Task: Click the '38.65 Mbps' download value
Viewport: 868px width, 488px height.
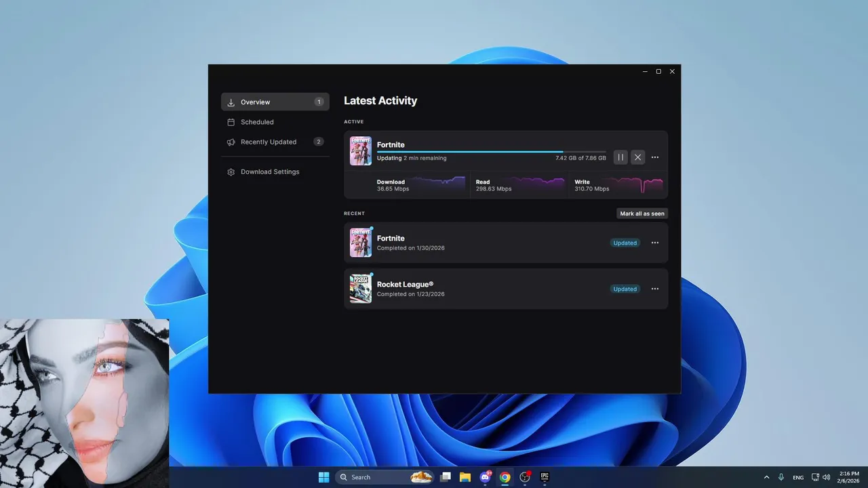Action: click(393, 189)
